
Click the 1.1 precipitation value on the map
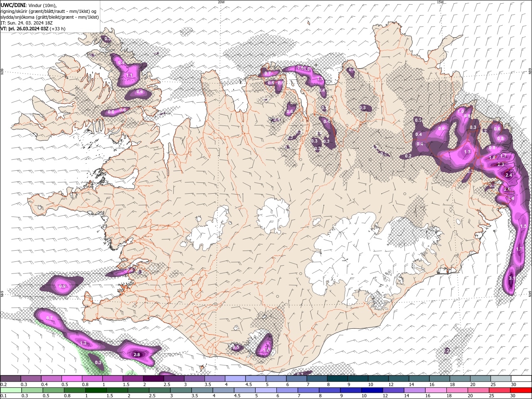pos(129,75)
